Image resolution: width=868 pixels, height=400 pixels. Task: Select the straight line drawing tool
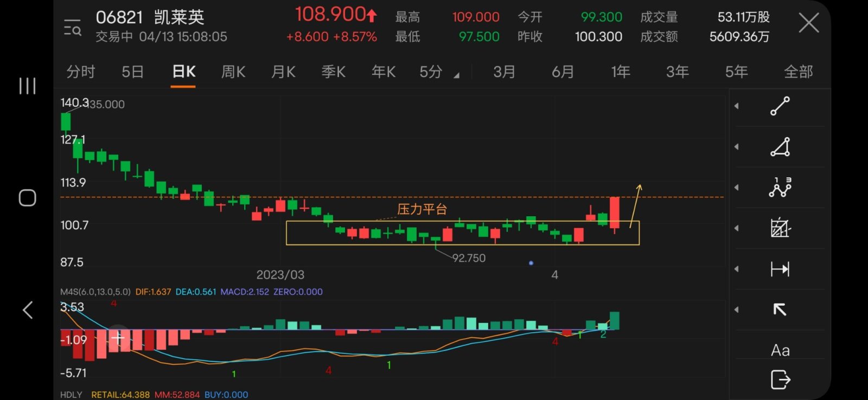click(780, 106)
